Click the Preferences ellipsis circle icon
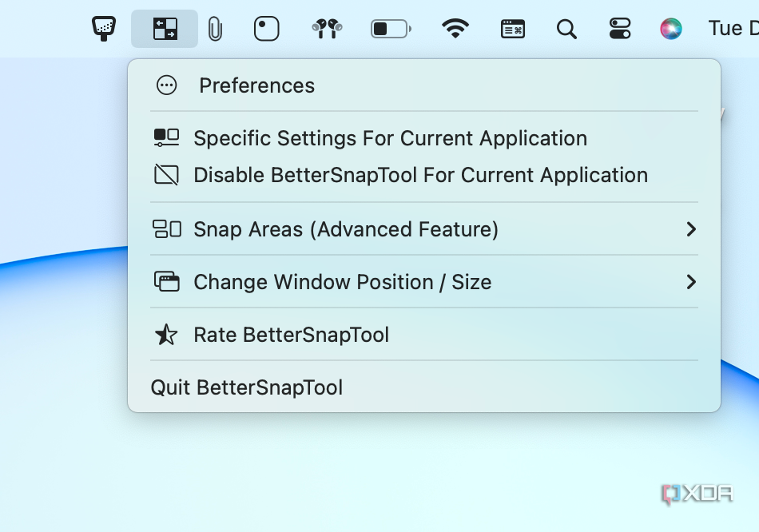This screenshot has height=532, width=759. click(x=166, y=85)
